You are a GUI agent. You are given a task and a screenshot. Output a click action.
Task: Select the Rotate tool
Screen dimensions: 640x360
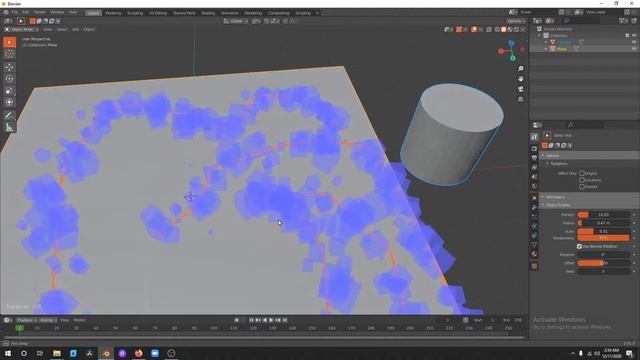tap(9, 79)
